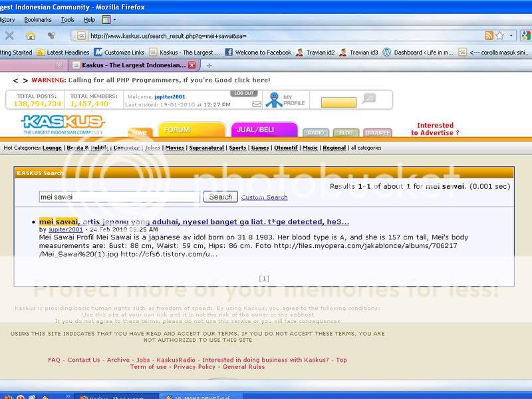This screenshot has width=532, height=399.
Task: Go to the Home page icon
Action: (31, 35)
